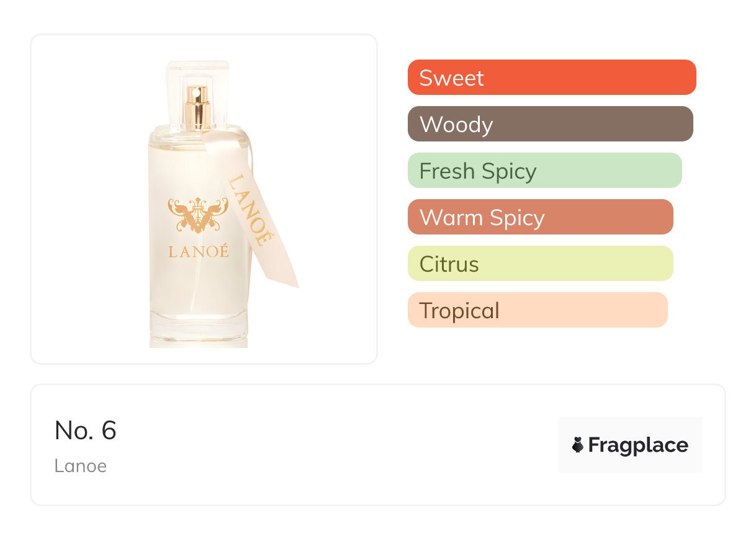Pick the Citrus accord bar

coord(541,264)
